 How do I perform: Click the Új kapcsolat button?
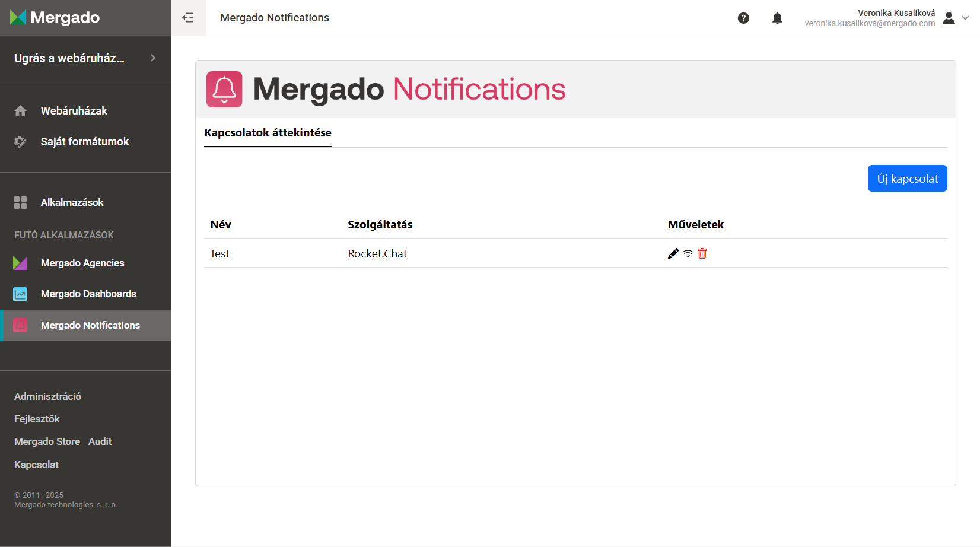coord(907,179)
